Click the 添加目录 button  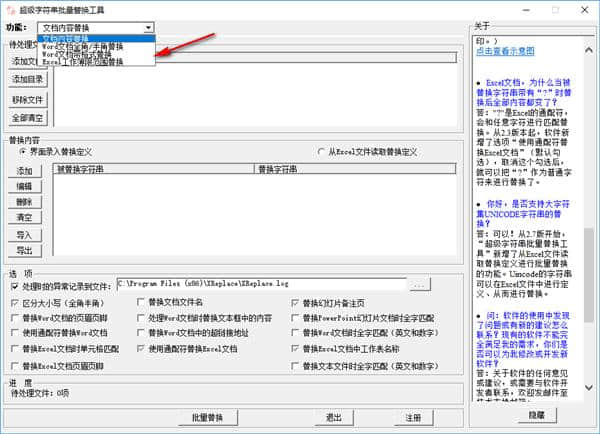tap(28, 79)
